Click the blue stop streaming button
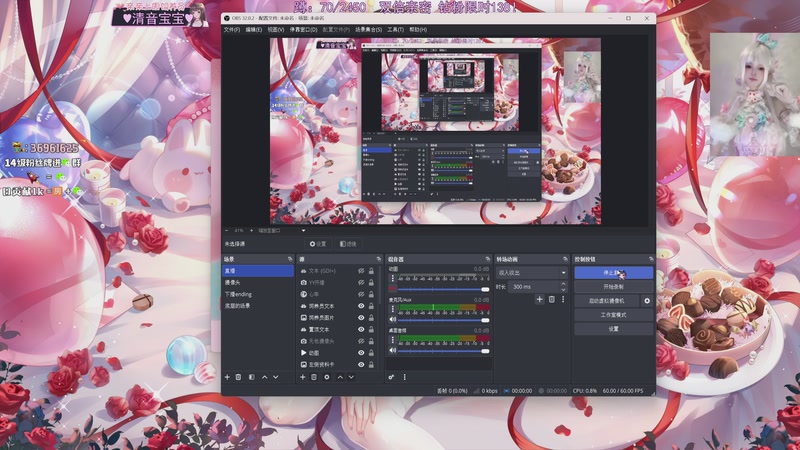This screenshot has height=450, width=800. pyautogui.click(x=614, y=273)
